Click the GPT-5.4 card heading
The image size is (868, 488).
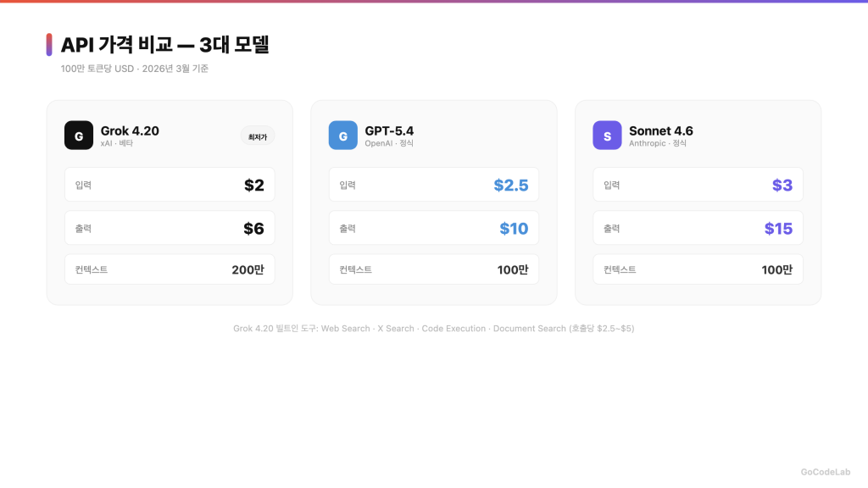click(389, 130)
